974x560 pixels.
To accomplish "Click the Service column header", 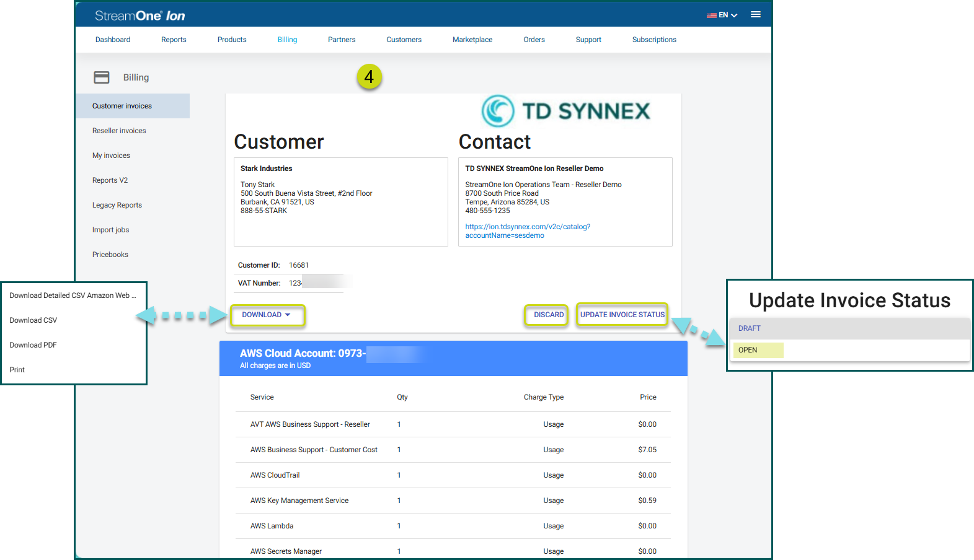I will [x=262, y=397].
